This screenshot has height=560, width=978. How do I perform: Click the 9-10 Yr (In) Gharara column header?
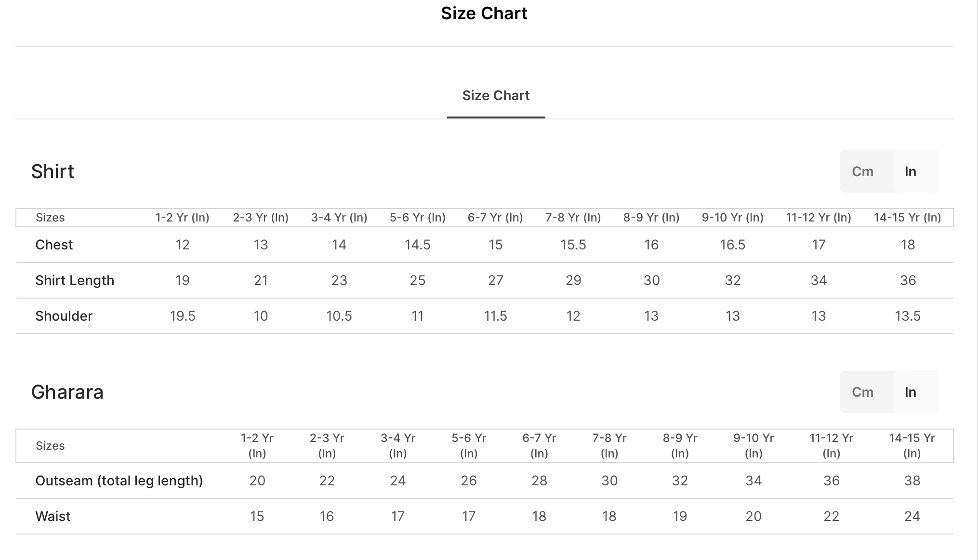(x=753, y=445)
